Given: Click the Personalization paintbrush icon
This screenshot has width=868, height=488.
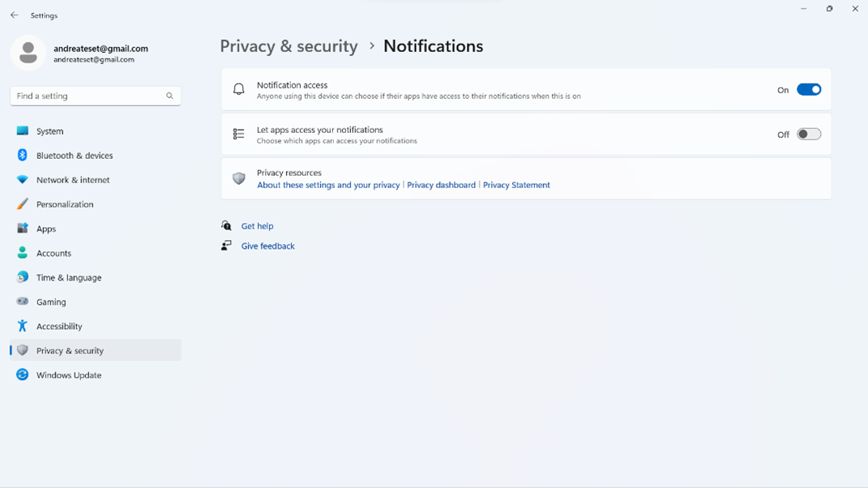Looking at the screenshot, I should 23,204.
